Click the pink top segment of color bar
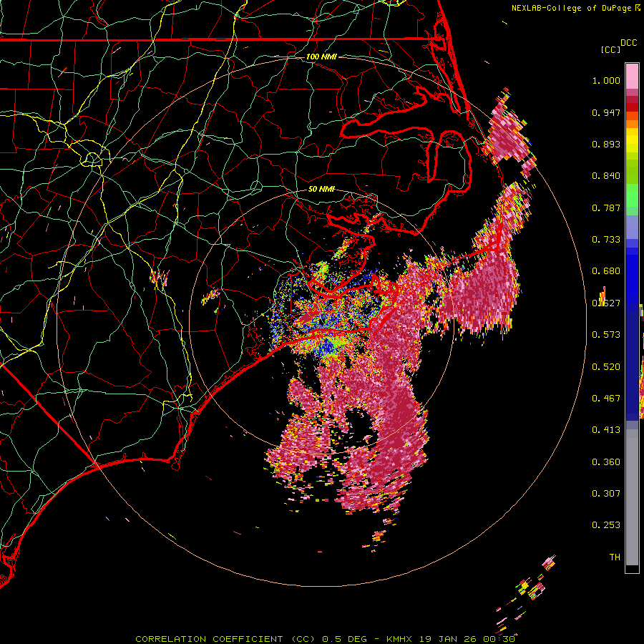The width and height of the screenshot is (644, 644). (x=632, y=76)
